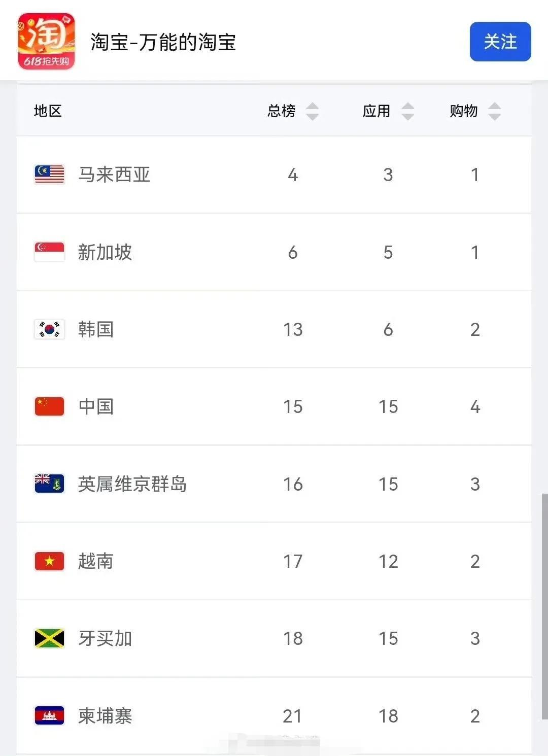Select the 新加坡 region name

105,252
